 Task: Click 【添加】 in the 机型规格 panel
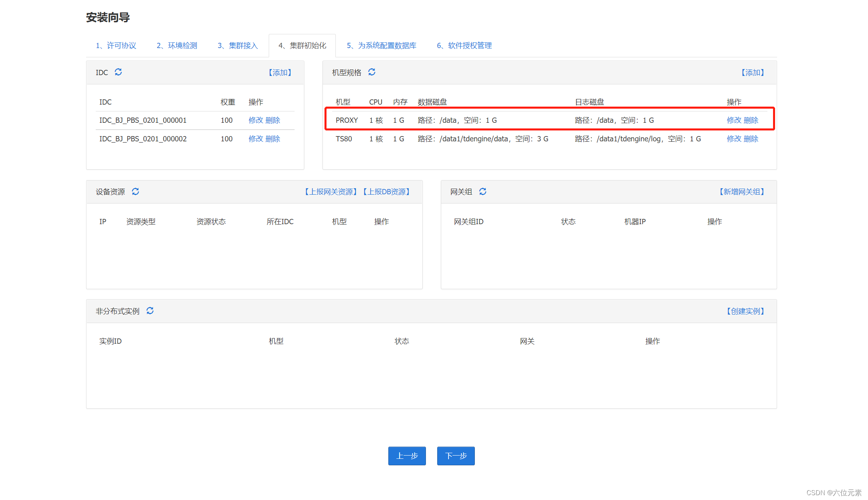click(753, 73)
